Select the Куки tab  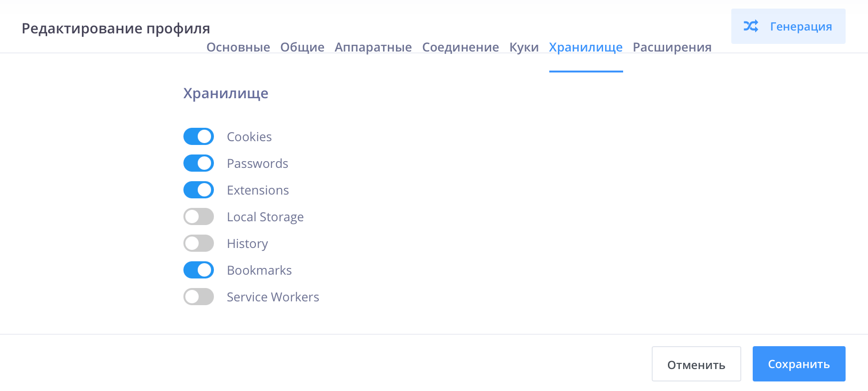[x=524, y=47]
